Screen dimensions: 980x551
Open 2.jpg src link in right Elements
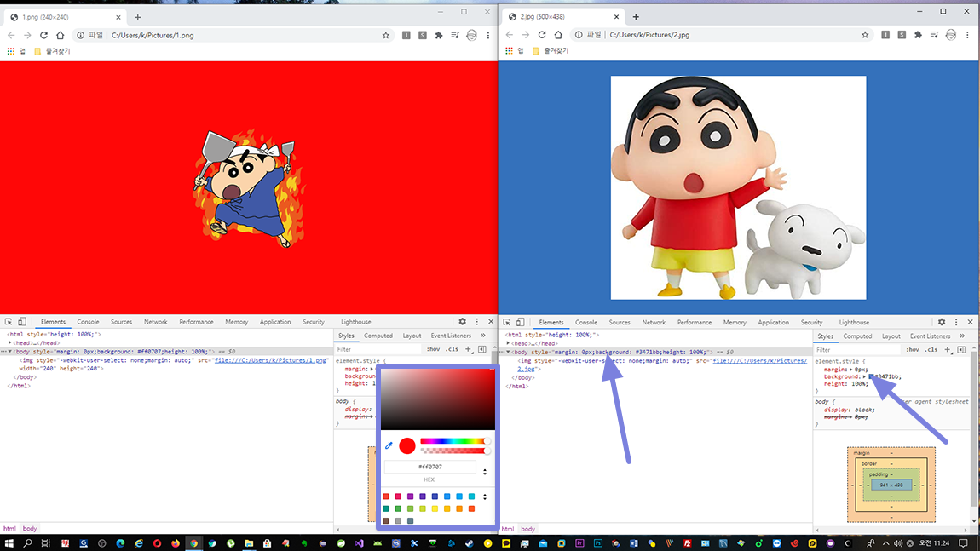[x=760, y=361]
